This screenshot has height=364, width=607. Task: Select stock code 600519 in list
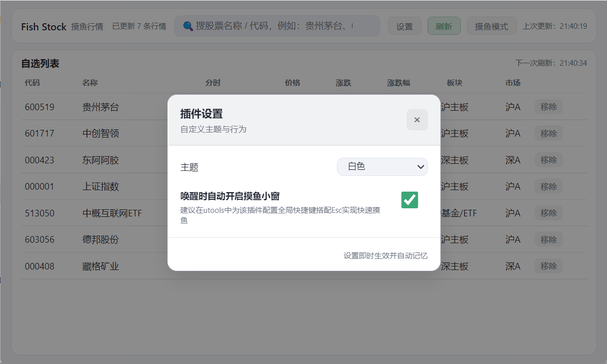(39, 107)
